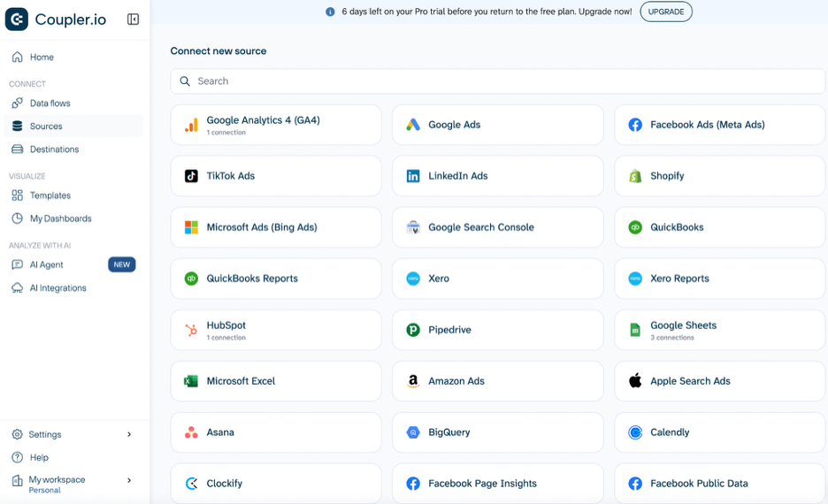Click the LinkedIn Ads logo icon
828x504 pixels.
point(413,176)
